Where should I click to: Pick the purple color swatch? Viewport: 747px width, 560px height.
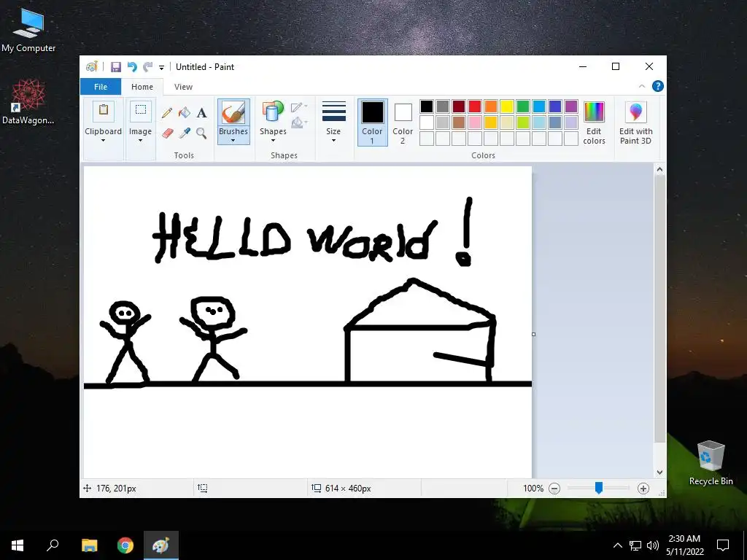click(x=571, y=106)
